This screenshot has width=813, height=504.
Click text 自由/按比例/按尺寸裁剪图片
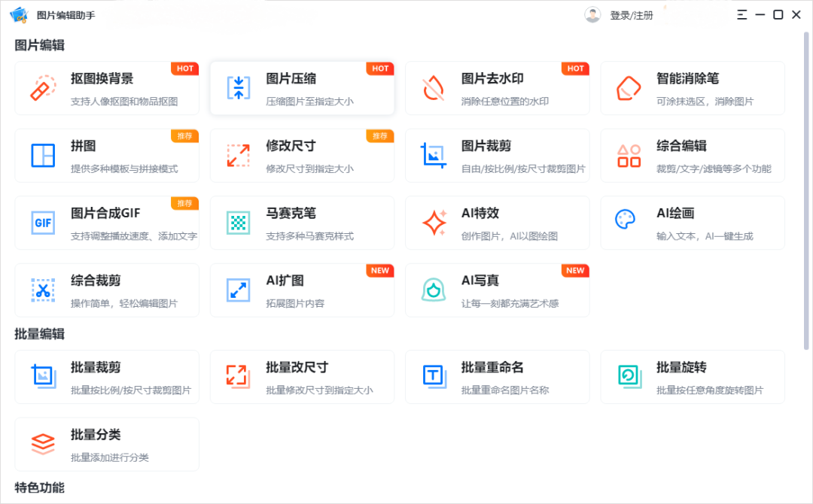tap(523, 169)
